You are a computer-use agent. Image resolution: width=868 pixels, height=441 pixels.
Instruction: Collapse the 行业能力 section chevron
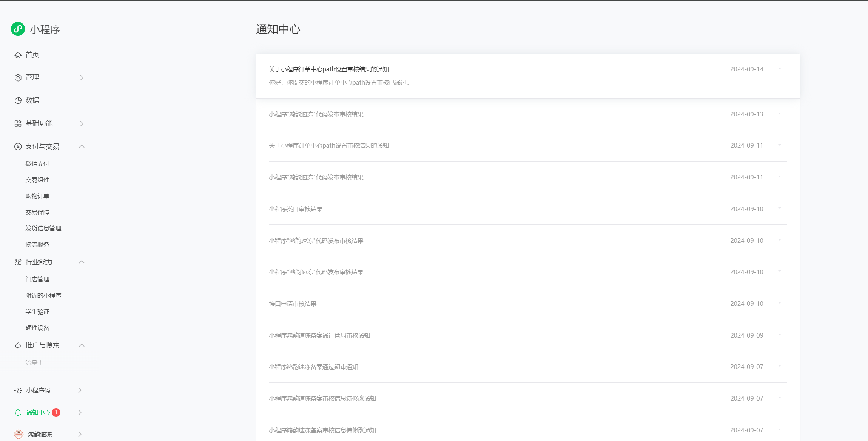(x=82, y=262)
